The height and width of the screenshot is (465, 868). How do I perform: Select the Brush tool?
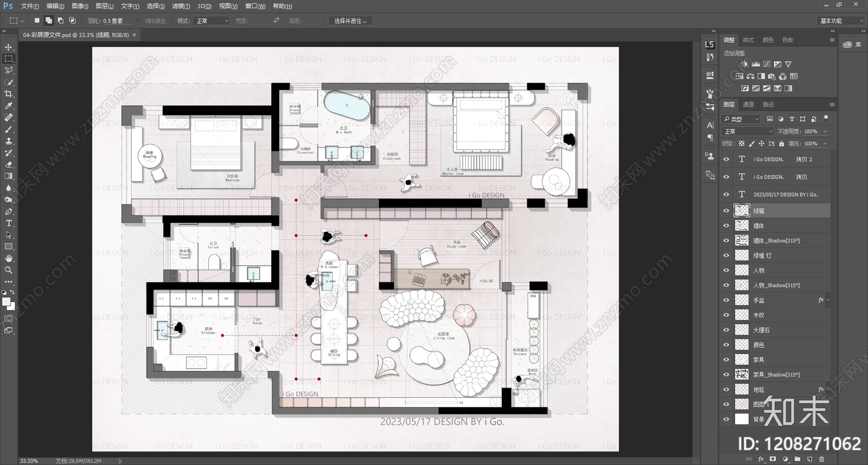coord(9,129)
